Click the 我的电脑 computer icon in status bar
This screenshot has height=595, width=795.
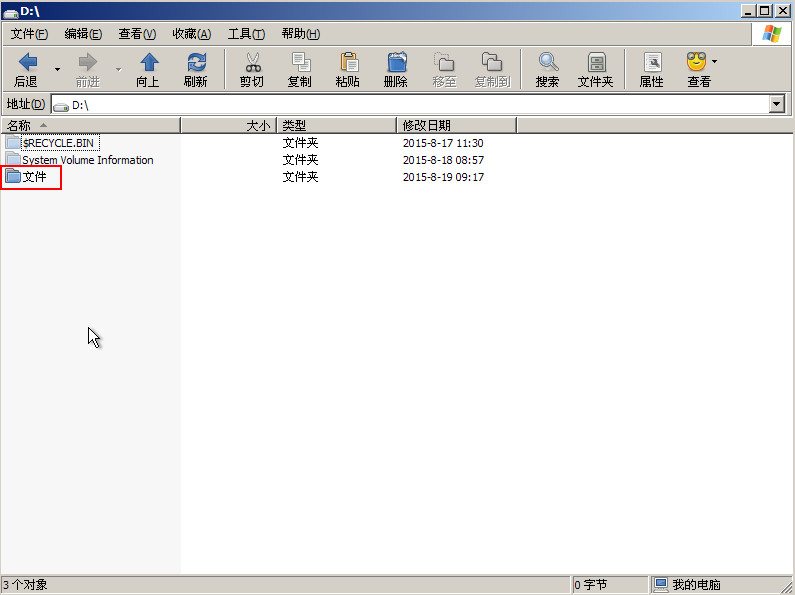click(x=661, y=584)
